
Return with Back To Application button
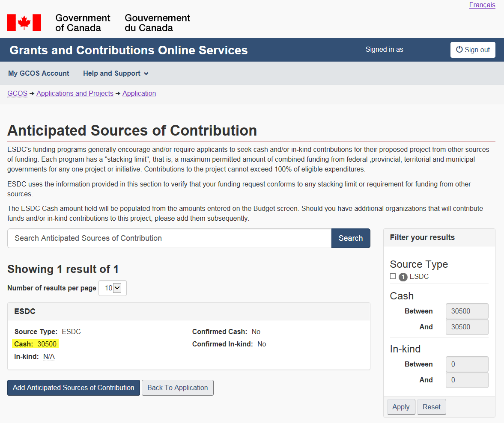click(177, 388)
